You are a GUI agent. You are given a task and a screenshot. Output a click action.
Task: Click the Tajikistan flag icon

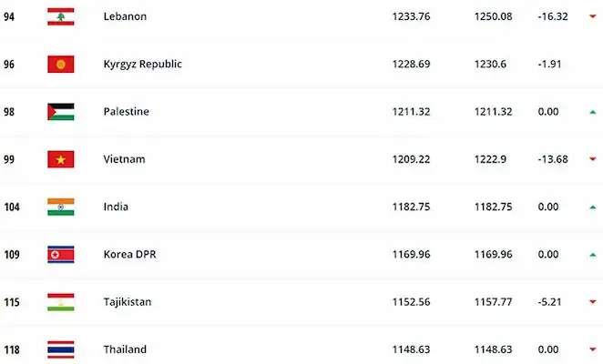point(60,301)
